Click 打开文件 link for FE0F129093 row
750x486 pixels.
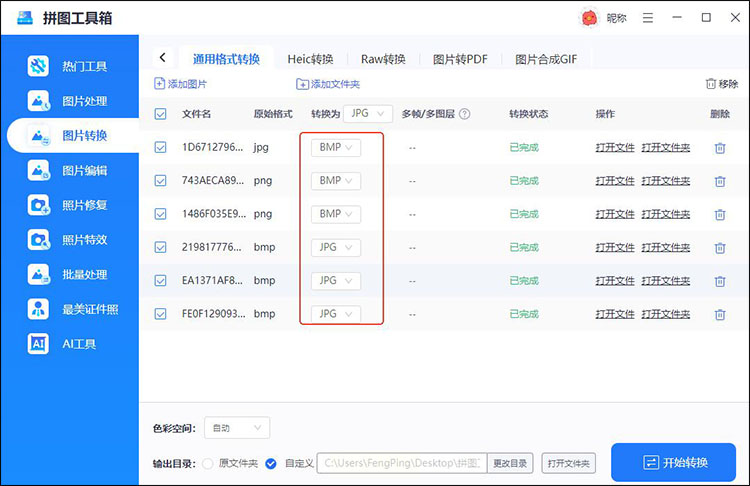pos(615,314)
